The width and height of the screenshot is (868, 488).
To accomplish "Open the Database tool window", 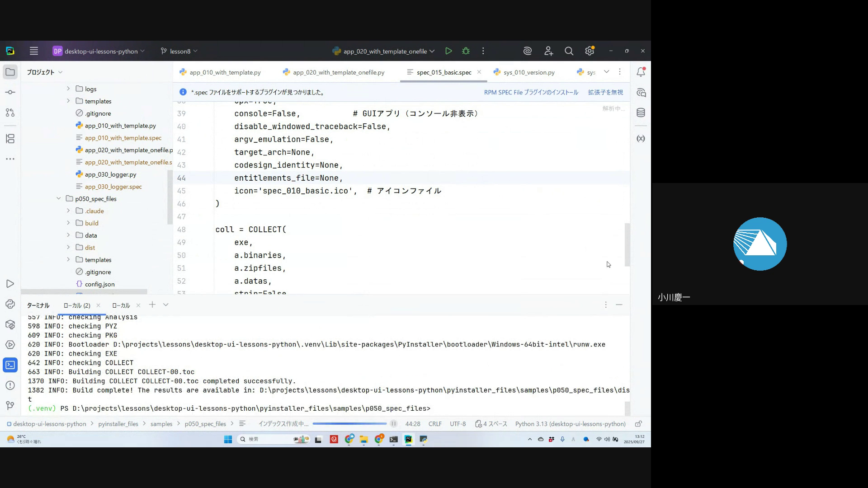I will click(x=641, y=113).
